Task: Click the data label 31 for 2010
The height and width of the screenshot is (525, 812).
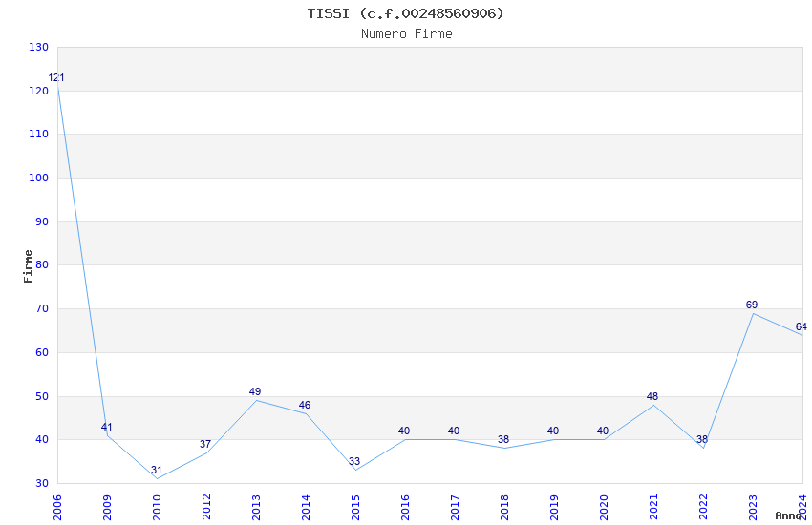Action: pyautogui.click(x=157, y=470)
